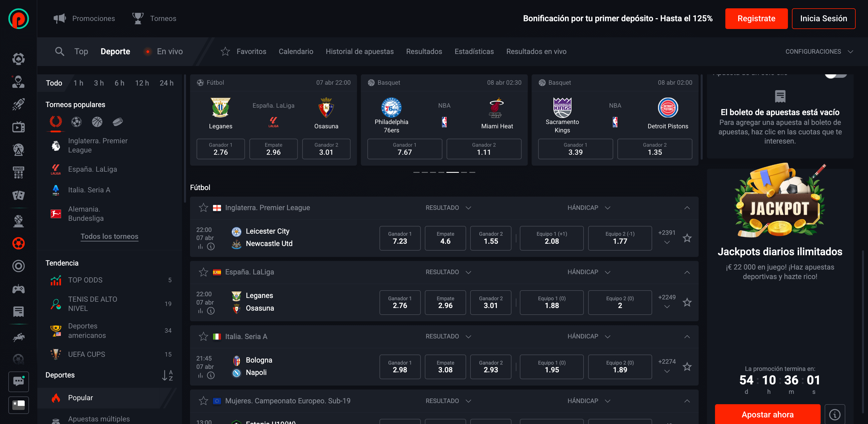Go to the last carousel slide indicator
Screen dimensions: 868x424
[x=472, y=172]
